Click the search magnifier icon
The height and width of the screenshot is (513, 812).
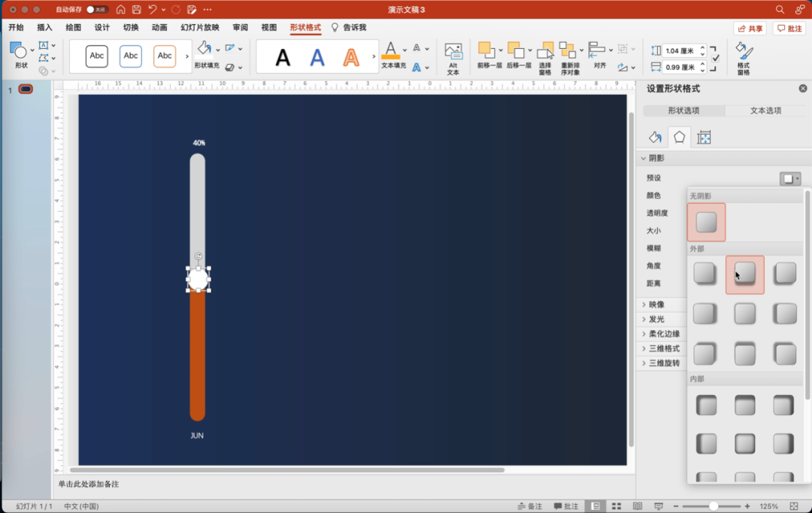[x=780, y=9]
